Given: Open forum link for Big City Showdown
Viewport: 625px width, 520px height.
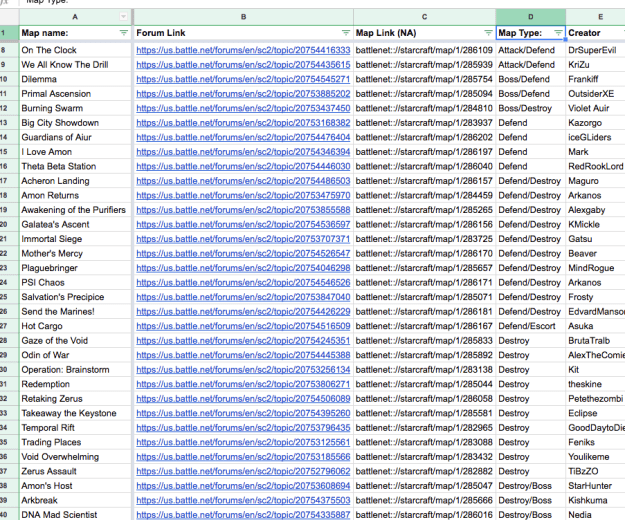Looking at the screenshot, I should [243, 123].
